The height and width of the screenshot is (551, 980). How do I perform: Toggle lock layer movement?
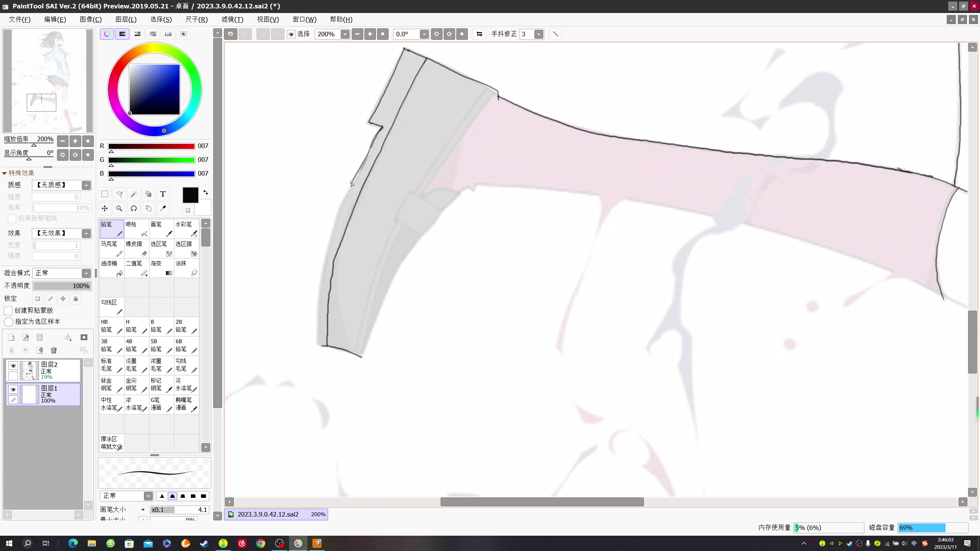(x=63, y=299)
